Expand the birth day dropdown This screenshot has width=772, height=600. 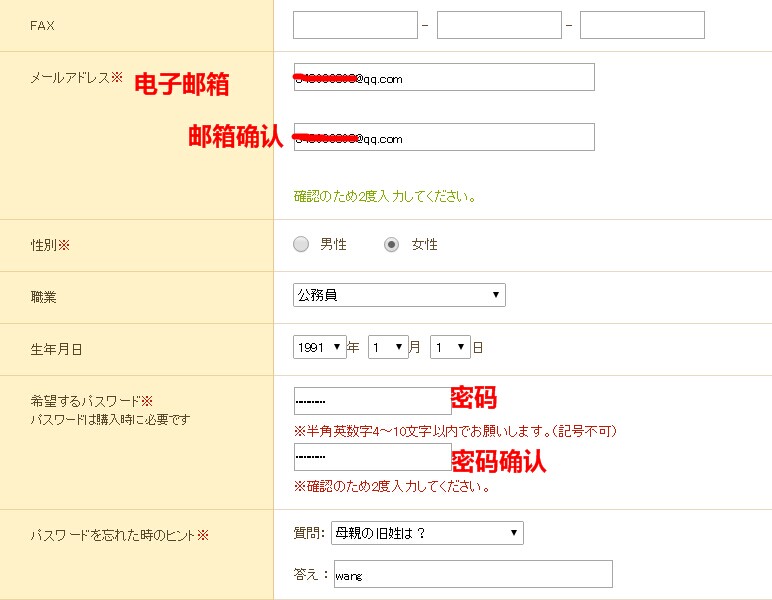[450, 348]
